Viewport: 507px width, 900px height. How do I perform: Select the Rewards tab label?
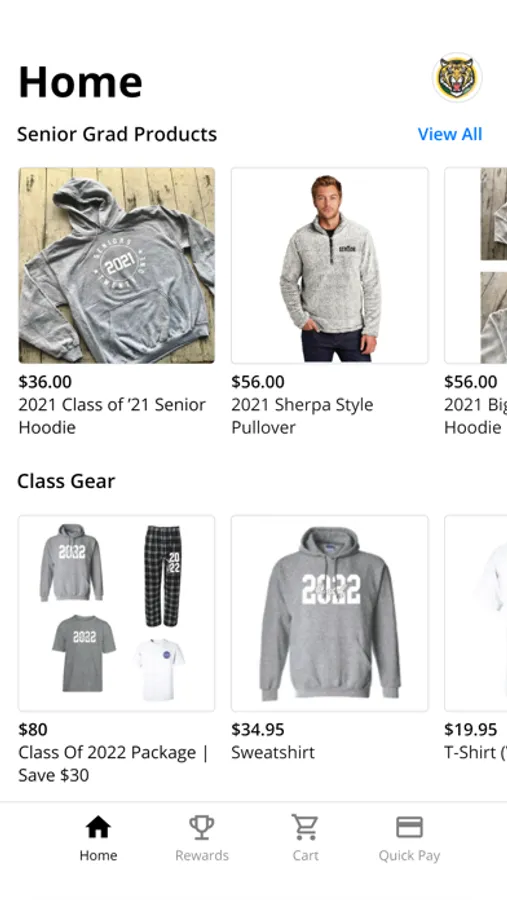(x=202, y=855)
